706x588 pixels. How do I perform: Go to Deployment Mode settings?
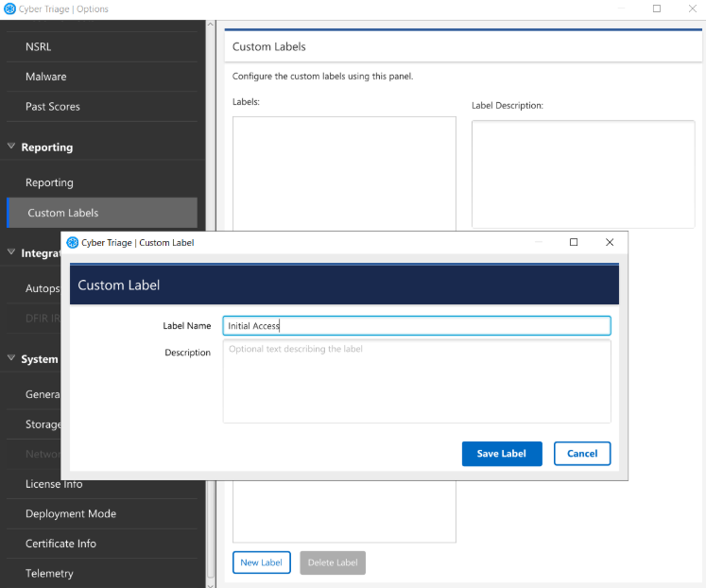click(x=71, y=514)
